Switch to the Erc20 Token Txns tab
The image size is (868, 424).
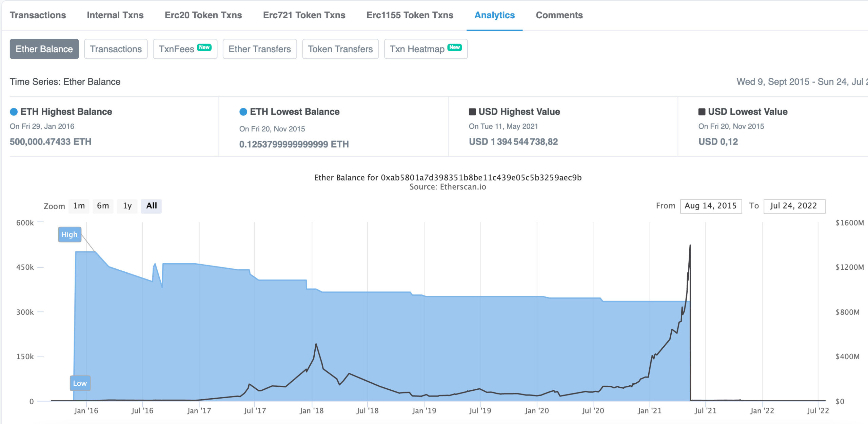point(203,15)
